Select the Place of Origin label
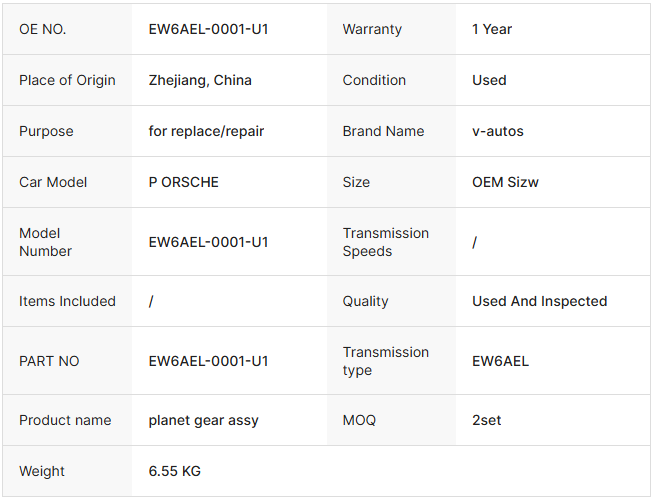Screen dimensions: 658x504 67,80
